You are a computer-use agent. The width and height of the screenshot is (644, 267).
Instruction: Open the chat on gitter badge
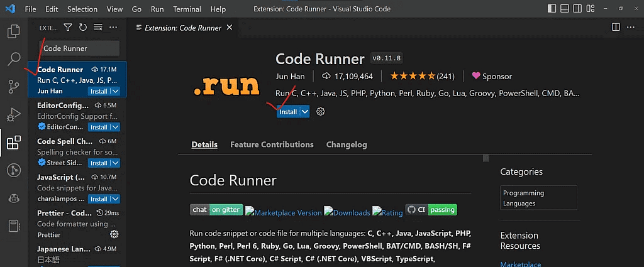click(216, 210)
